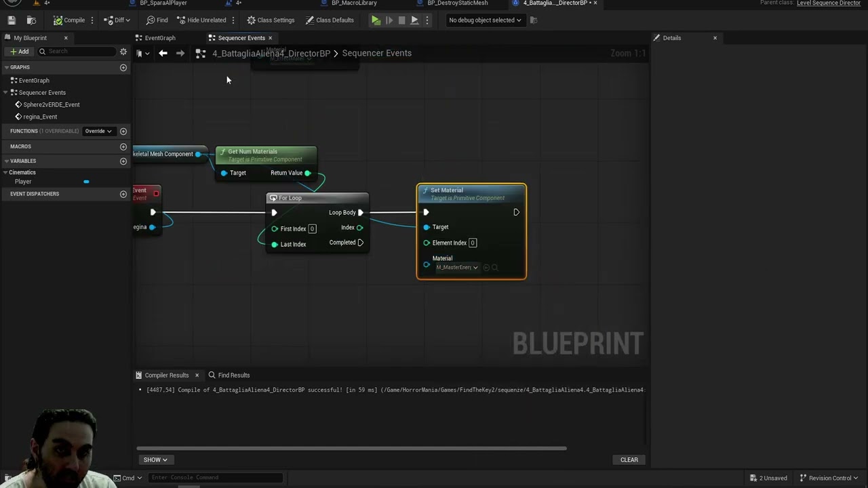Image resolution: width=868 pixels, height=488 pixels.
Task: Collapse the GRAPHS section
Action: click(6, 67)
